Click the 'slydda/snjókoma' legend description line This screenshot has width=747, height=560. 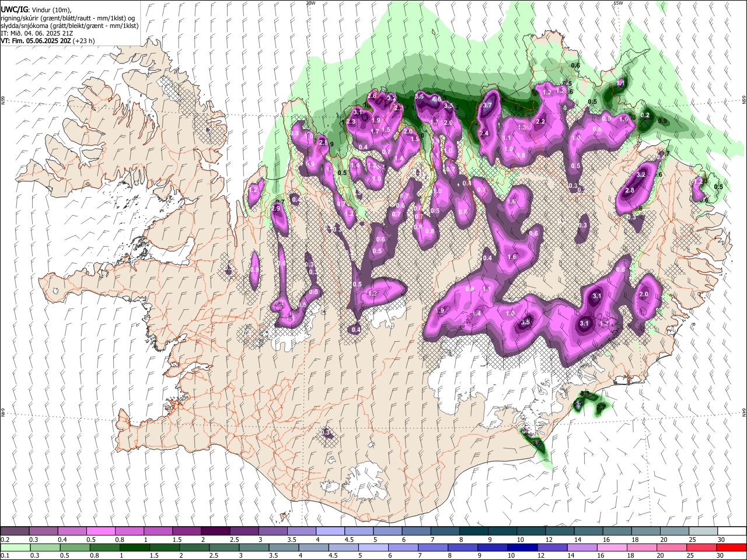pyautogui.click(x=69, y=26)
